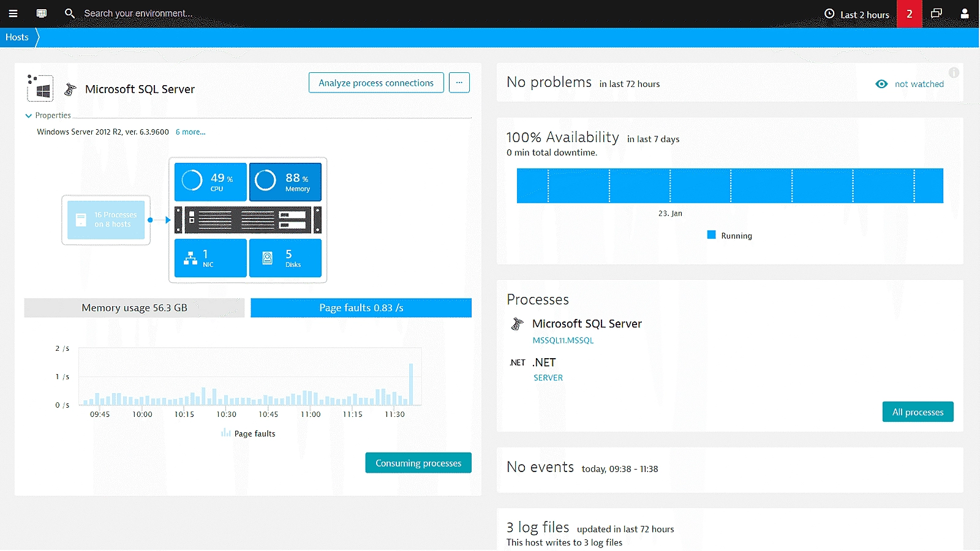Select the 5 Disks tile
Image resolution: width=980 pixels, height=551 pixels.
285,258
